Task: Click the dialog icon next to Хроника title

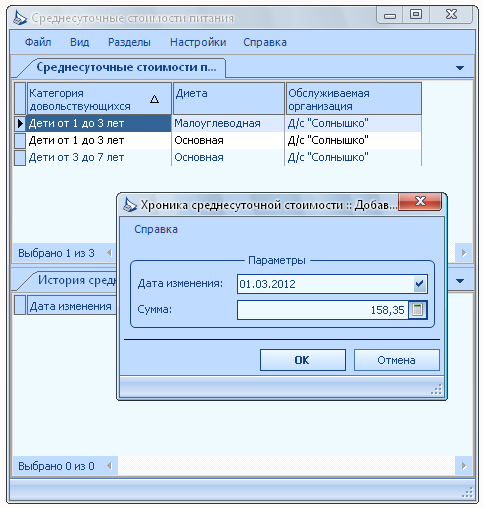Action: click(130, 205)
